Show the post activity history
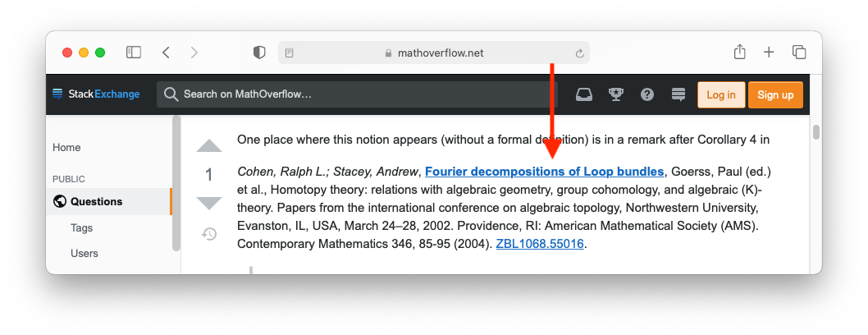 (x=209, y=234)
